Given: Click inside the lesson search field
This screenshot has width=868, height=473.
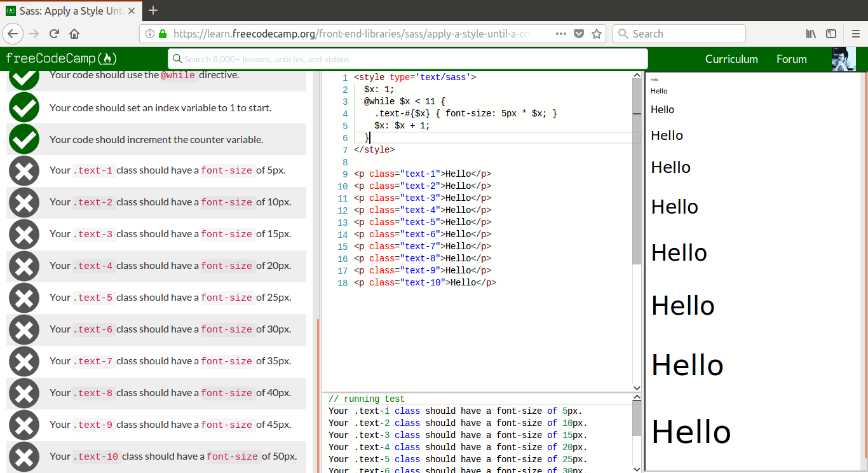Looking at the screenshot, I should click(x=407, y=58).
